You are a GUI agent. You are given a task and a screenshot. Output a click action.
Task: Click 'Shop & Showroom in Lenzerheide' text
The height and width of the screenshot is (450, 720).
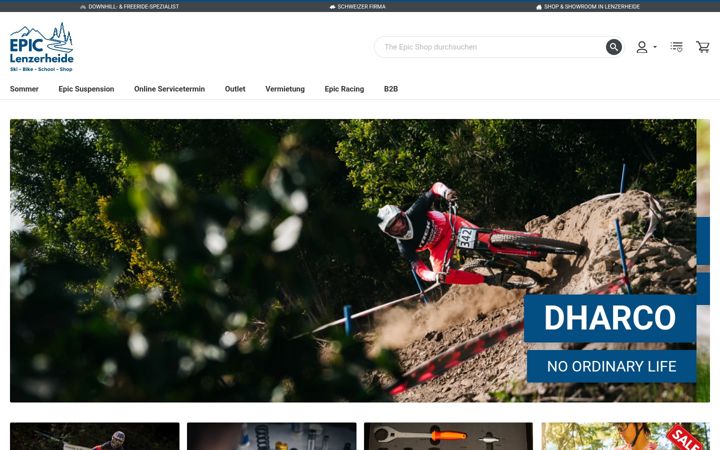592,7
